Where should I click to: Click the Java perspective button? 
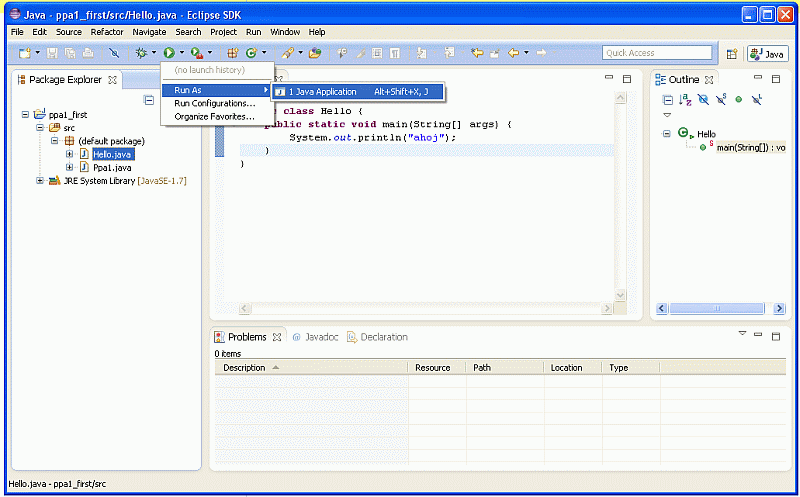pos(767,54)
